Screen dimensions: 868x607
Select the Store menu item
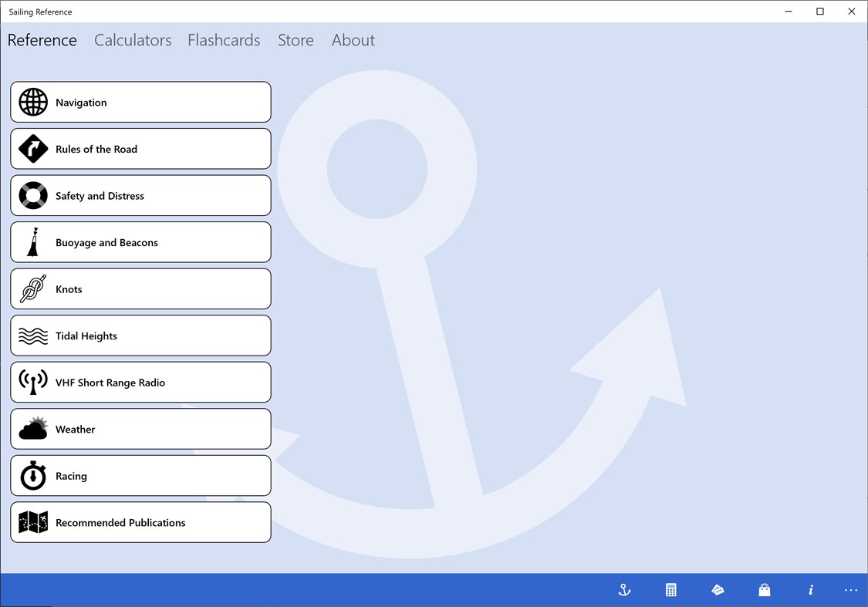click(x=296, y=40)
